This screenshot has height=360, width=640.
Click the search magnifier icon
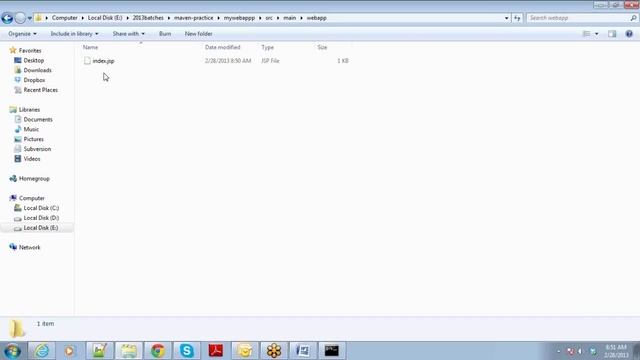[633, 18]
